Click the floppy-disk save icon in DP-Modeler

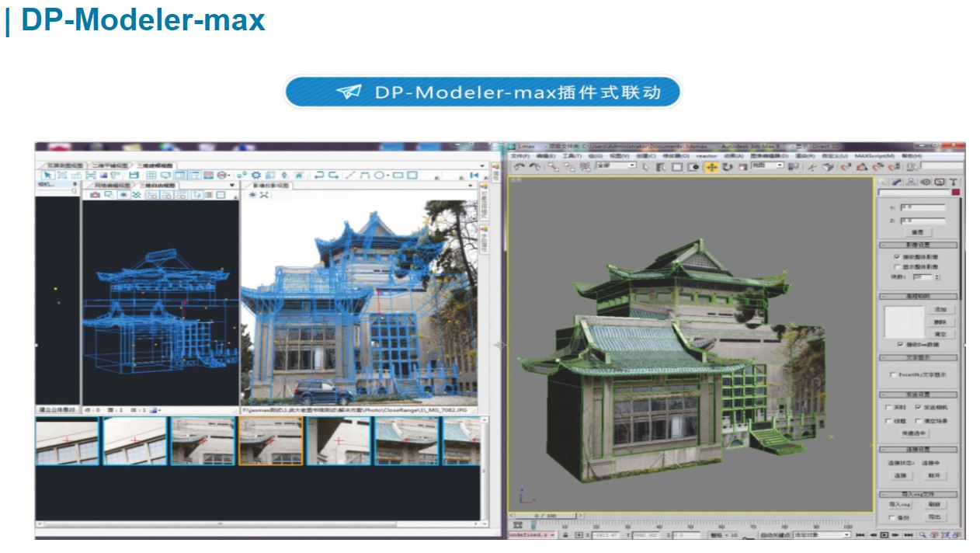pyautogui.click(x=134, y=176)
